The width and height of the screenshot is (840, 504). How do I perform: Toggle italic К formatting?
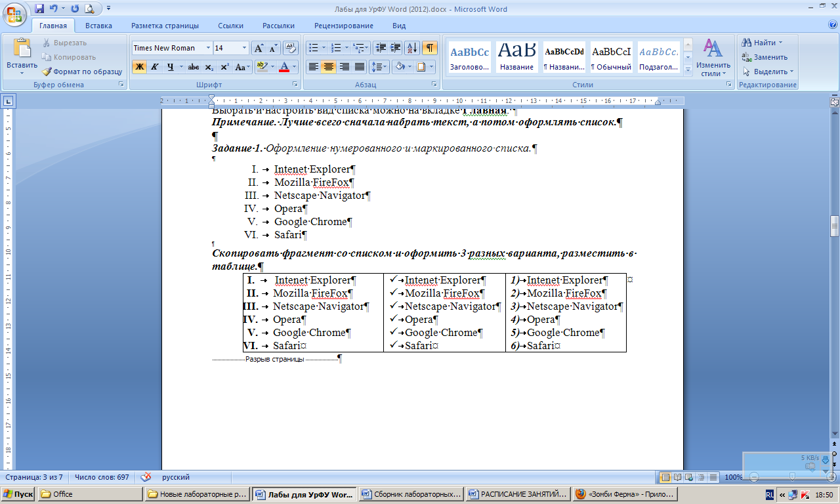coord(155,66)
